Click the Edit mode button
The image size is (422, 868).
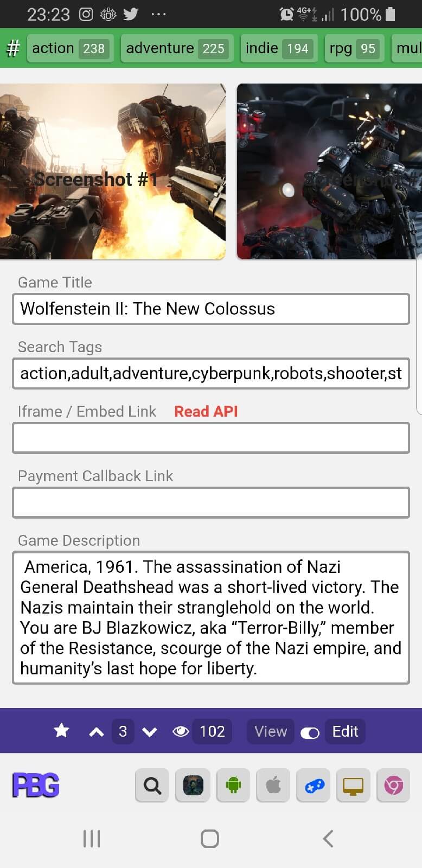[345, 731]
